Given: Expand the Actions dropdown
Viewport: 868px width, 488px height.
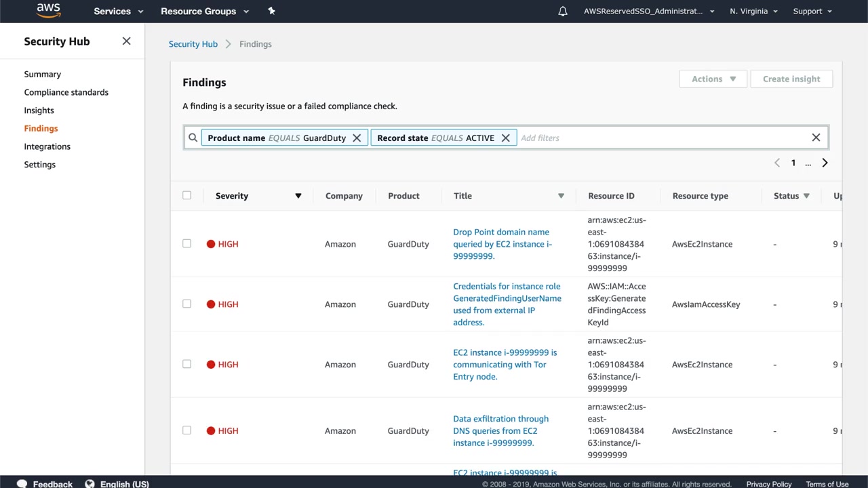Looking at the screenshot, I should click(x=713, y=79).
